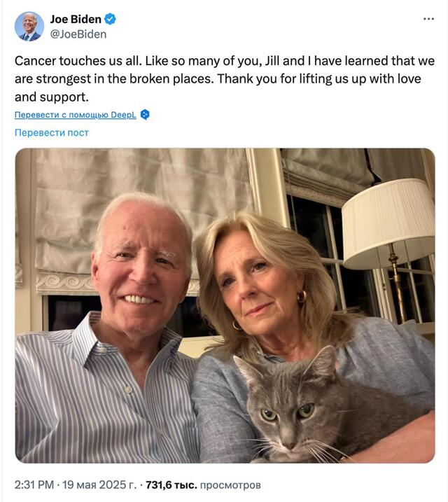Click the blue verified checkmark badge

(109, 19)
